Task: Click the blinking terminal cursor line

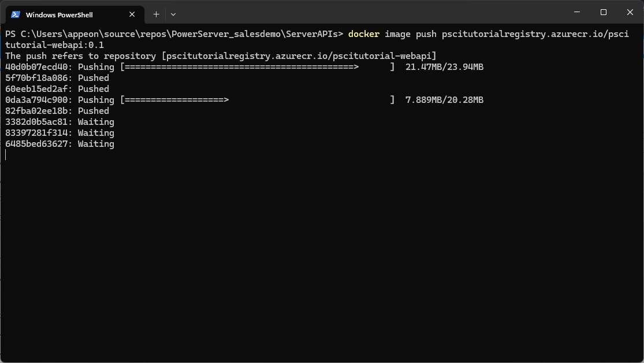Action: [x=6, y=154]
